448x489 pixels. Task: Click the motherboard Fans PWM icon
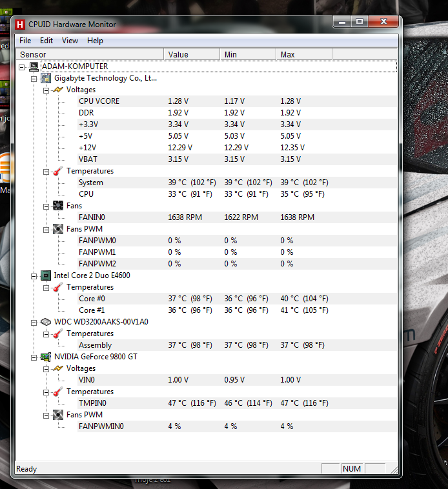pyautogui.click(x=58, y=229)
